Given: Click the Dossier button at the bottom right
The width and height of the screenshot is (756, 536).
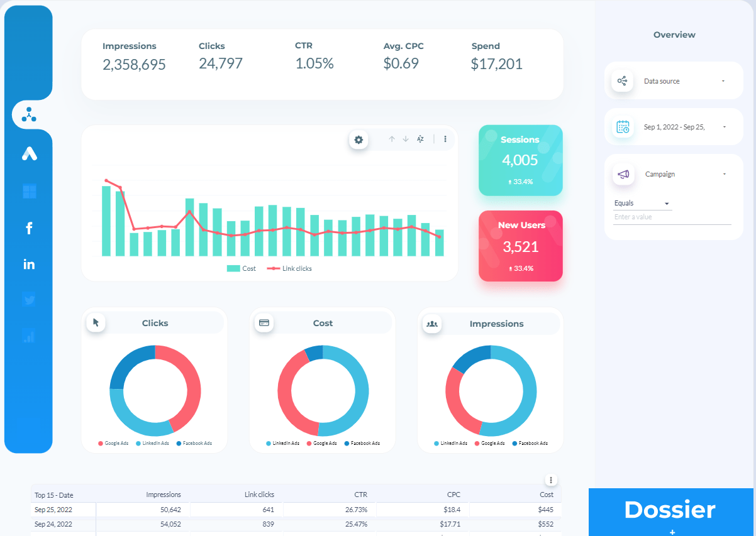Looking at the screenshot, I should pyautogui.click(x=670, y=510).
